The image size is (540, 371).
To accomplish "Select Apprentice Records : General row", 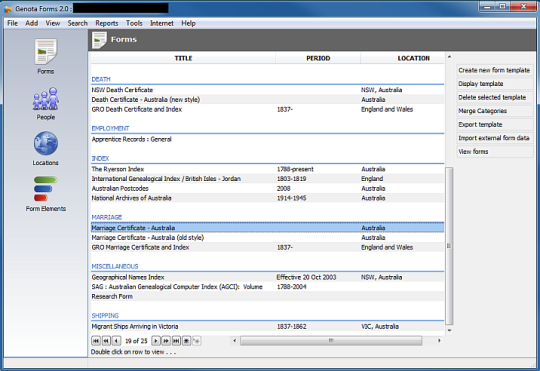I will (267, 139).
